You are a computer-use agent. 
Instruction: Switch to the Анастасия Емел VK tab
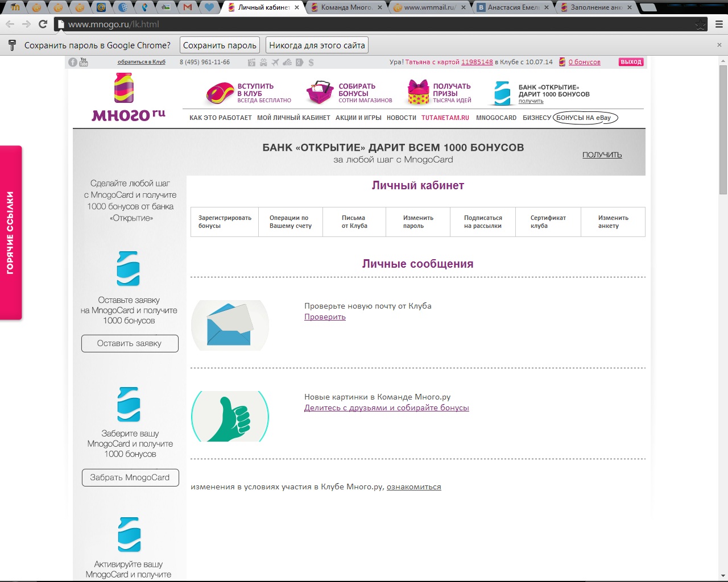coord(513,7)
